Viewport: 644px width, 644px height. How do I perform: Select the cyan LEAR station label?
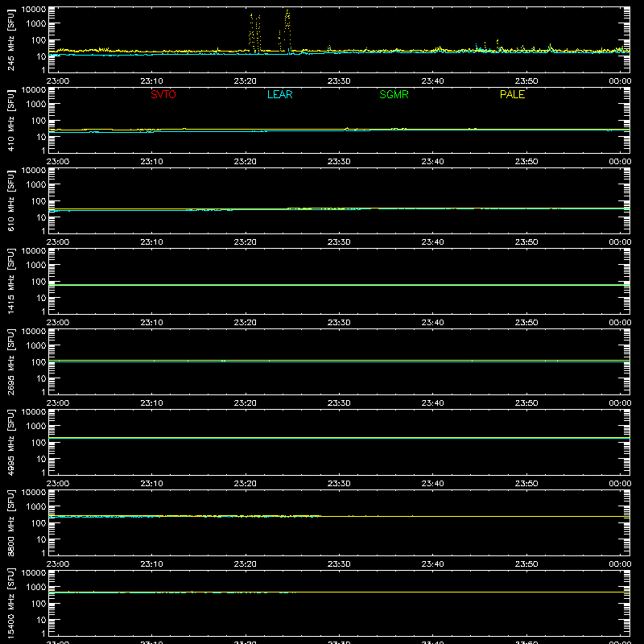(279, 94)
